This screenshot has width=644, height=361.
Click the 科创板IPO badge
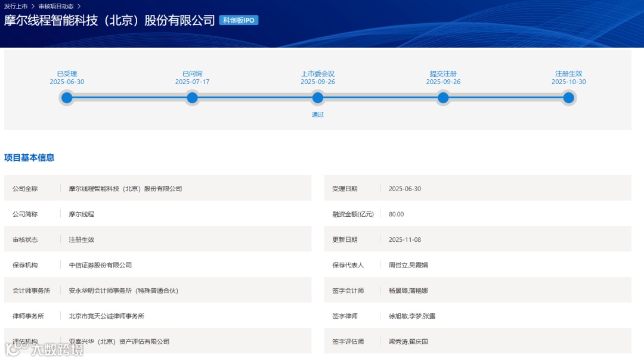pos(239,20)
